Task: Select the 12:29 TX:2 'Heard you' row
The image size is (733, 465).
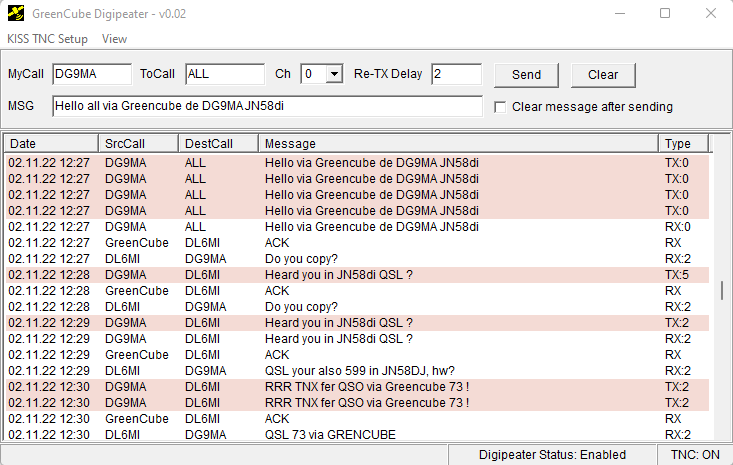Action: coord(357,322)
